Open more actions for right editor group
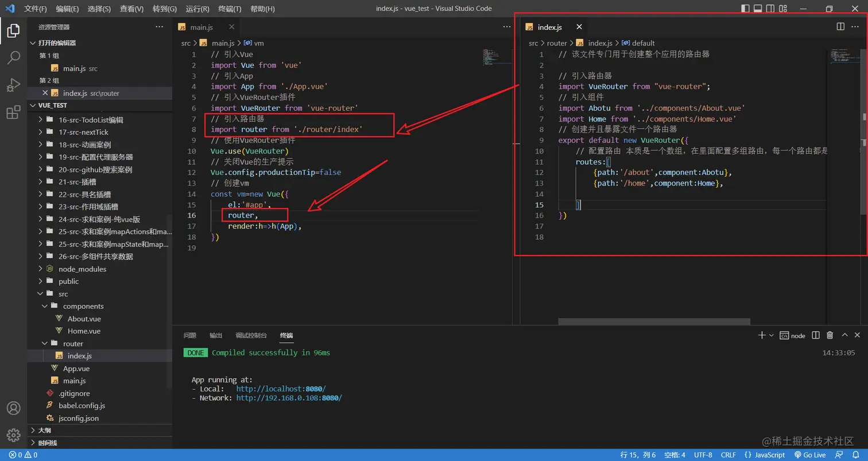The image size is (868, 461). click(x=855, y=26)
